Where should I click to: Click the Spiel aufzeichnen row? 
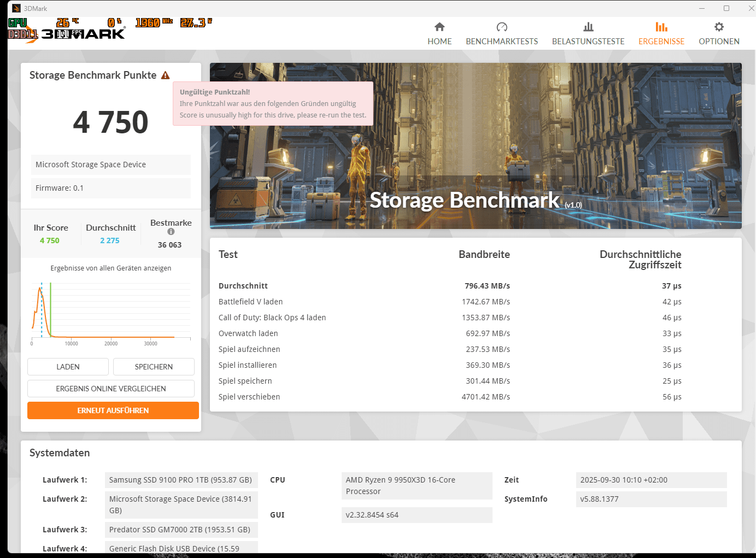coord(450,349)
